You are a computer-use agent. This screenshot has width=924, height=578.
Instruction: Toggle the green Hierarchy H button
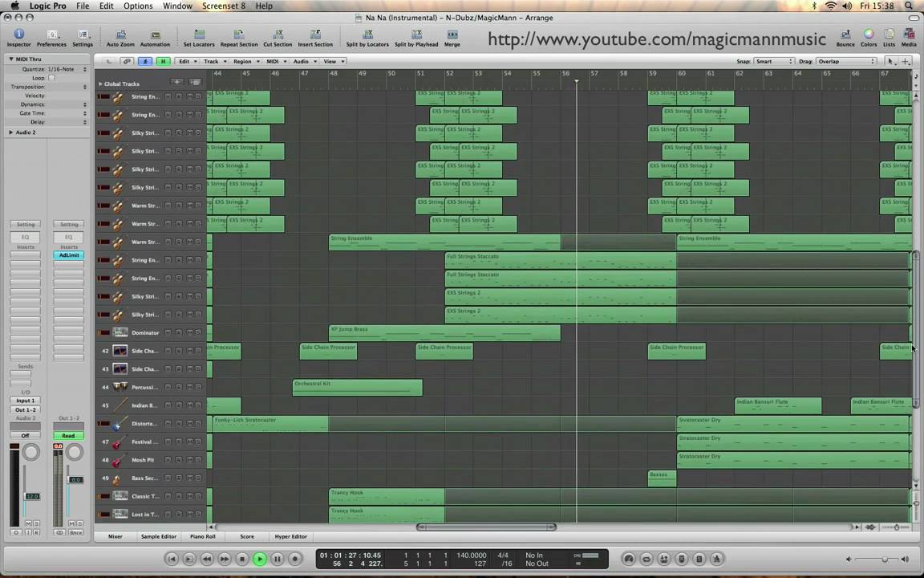(x=163, y=61)
